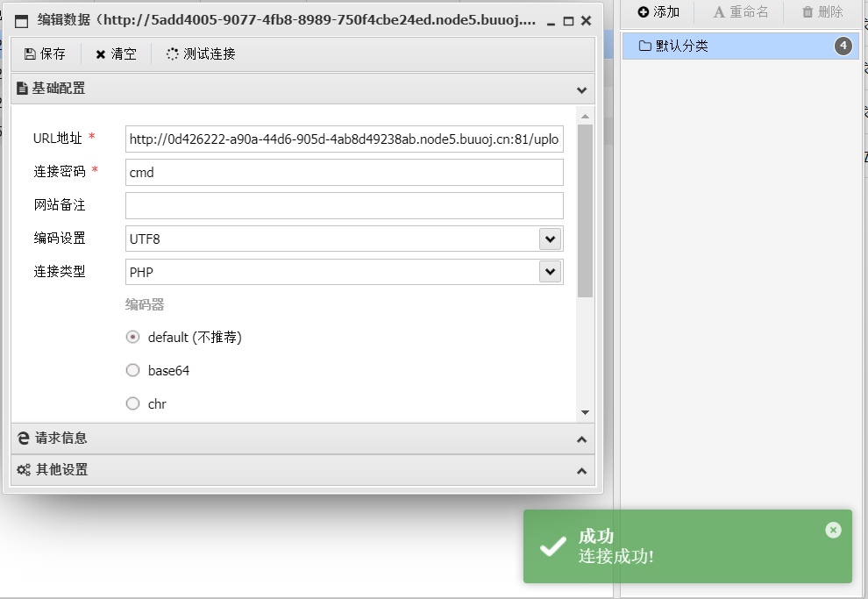Click the Delete (删除) trash icon
The image size is (868, 599).
tap(808, 12)
